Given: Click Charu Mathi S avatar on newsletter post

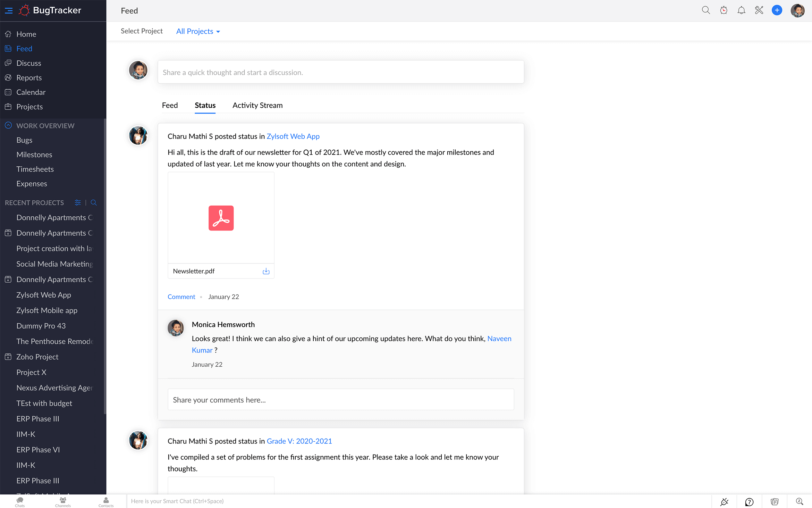Looking at the screenshot, I should [x=138, y=135].
